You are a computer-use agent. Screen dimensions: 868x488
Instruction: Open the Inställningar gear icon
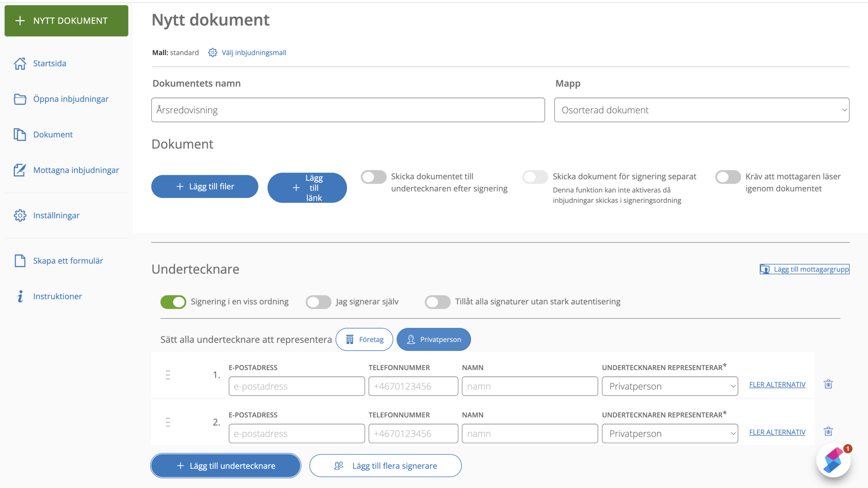tap(20, 215)
